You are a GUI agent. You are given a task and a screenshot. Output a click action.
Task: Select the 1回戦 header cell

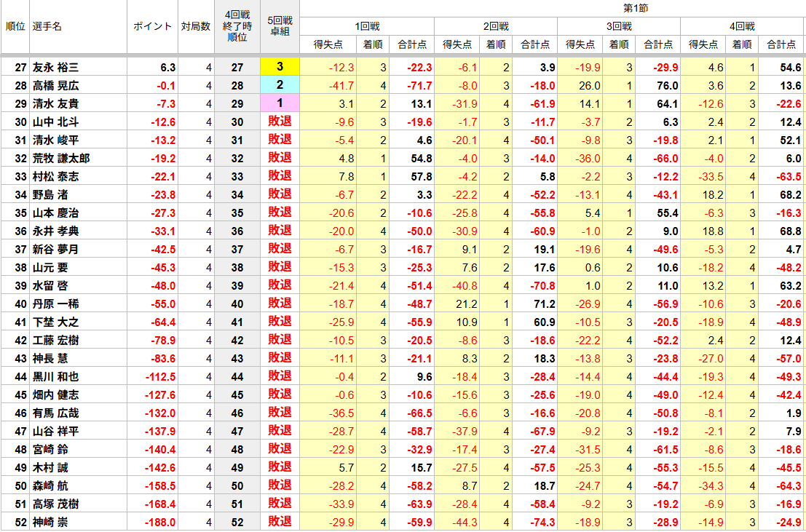(367, 27)
